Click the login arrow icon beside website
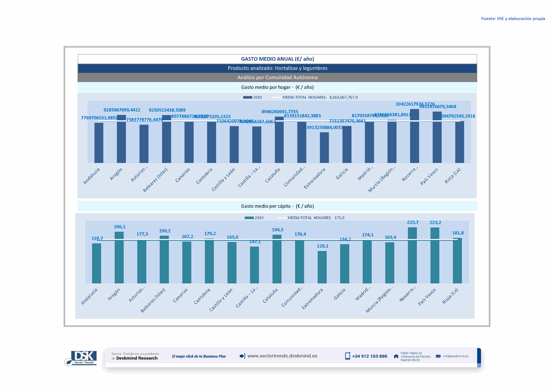This screenshot has width=554, height=392. (242, 356)
